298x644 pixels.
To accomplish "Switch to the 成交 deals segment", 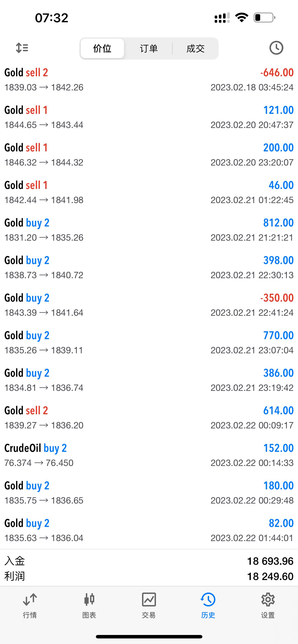I will tap(195, 48).
